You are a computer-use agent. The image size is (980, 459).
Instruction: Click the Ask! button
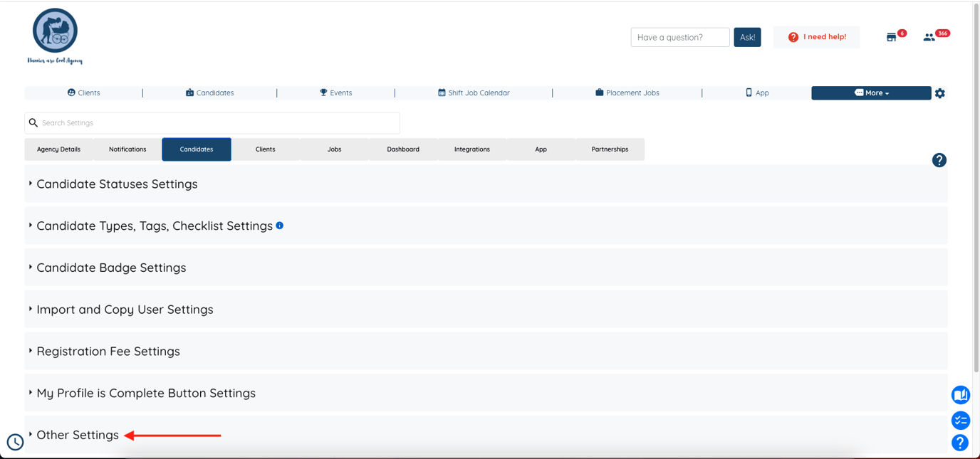click(747, 36)
